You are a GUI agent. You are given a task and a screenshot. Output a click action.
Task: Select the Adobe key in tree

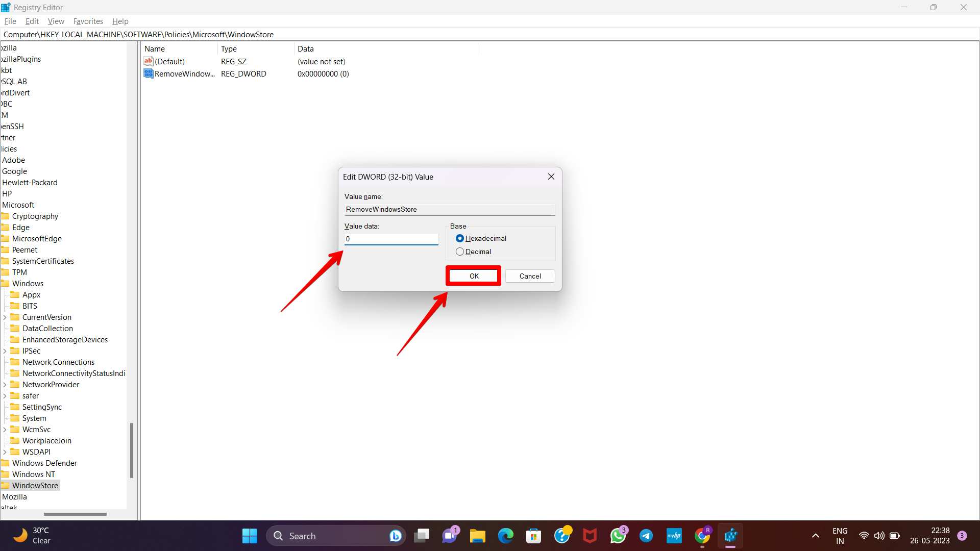pyautogui.click(x=13, y=160)
